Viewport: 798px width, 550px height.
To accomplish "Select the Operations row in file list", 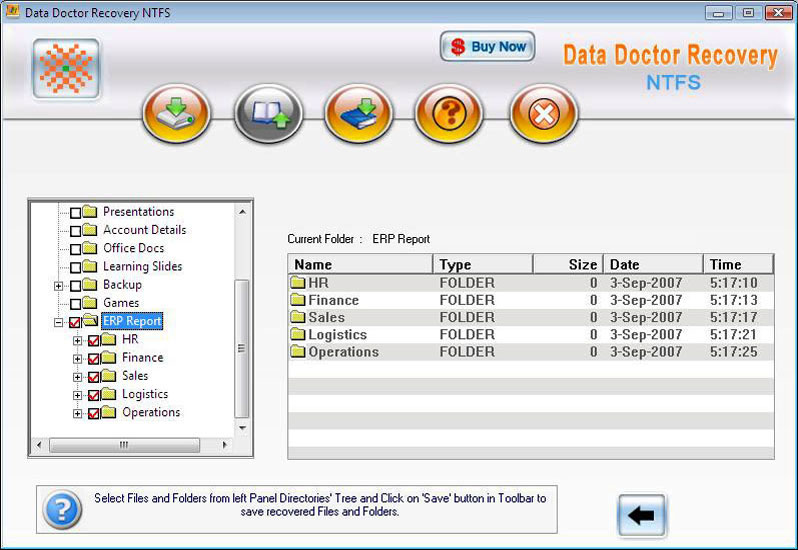I will (x=531, y=352).
